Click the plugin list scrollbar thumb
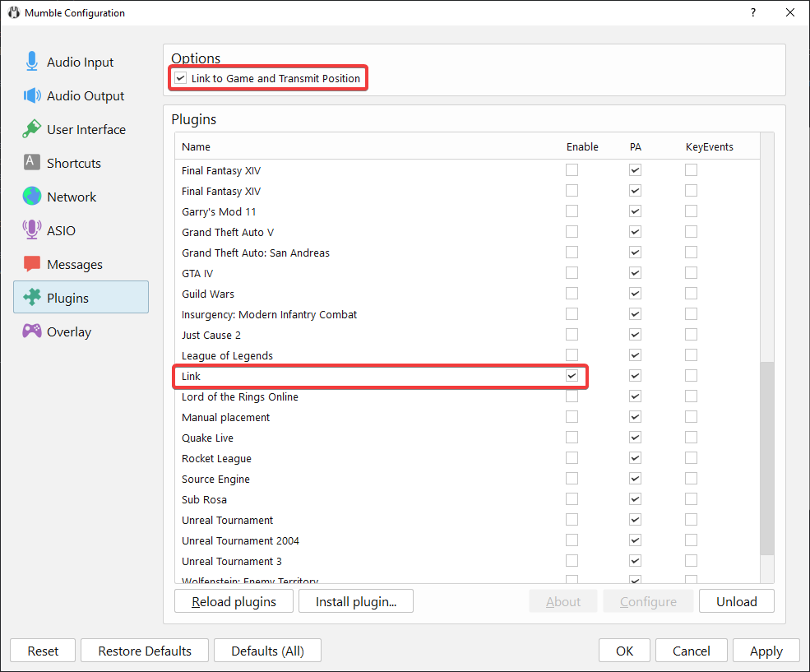Image resolution: width=810 pixels, height=672 pixels. [x=767, y=458]
